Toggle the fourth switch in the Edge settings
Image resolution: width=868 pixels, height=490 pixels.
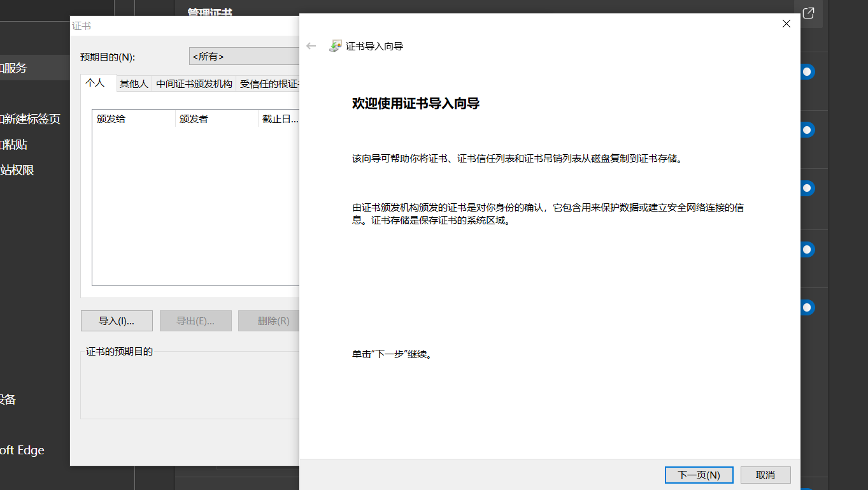[x=806, y=249]
